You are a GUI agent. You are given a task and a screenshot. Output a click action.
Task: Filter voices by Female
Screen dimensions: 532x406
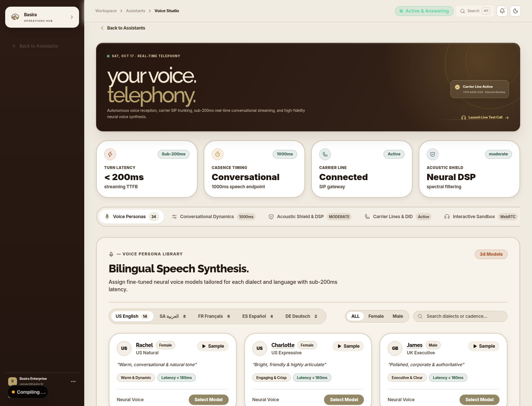[x=376, y=316]
